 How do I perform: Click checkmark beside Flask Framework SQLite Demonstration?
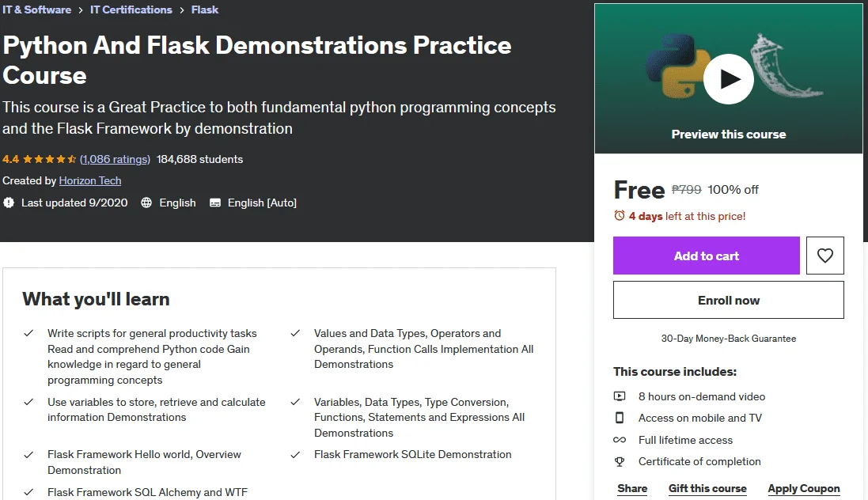point(295,454)
